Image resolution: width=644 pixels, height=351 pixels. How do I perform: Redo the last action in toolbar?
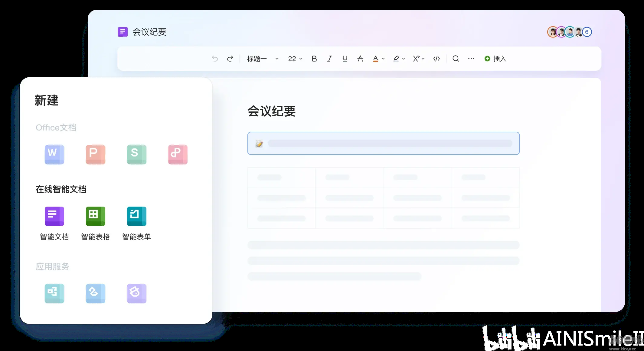tap(230, 59)
